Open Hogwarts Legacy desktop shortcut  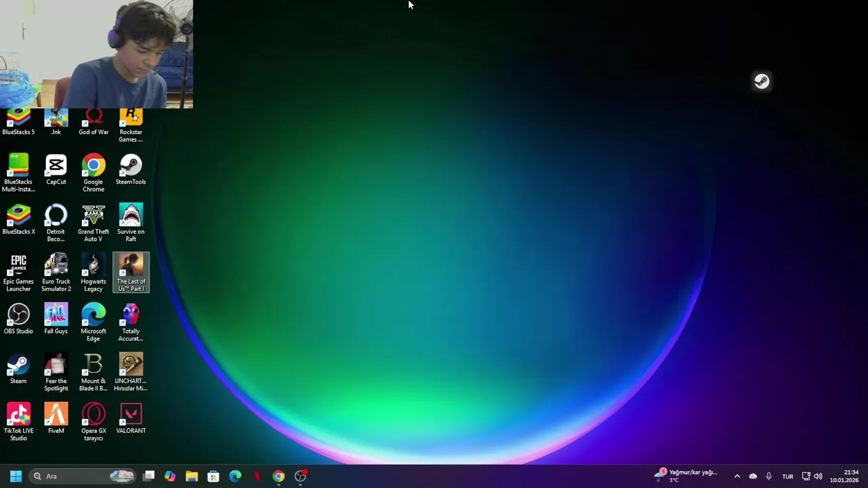[94, 272]
